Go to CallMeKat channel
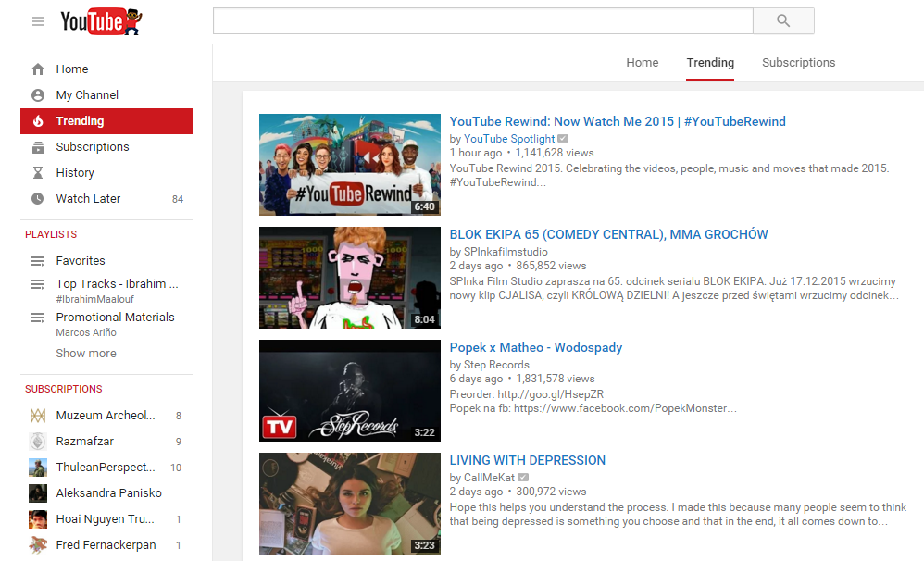 tap(489, 478)
